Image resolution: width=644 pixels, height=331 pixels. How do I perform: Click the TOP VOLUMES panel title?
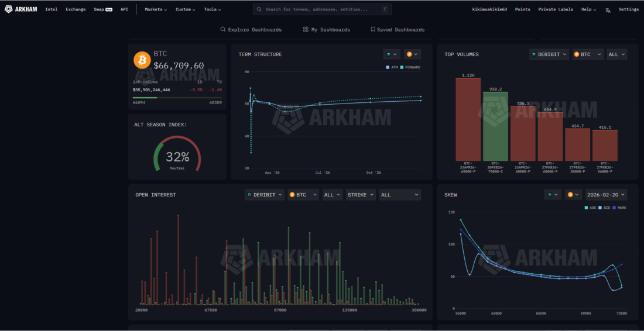click(461, 54)
